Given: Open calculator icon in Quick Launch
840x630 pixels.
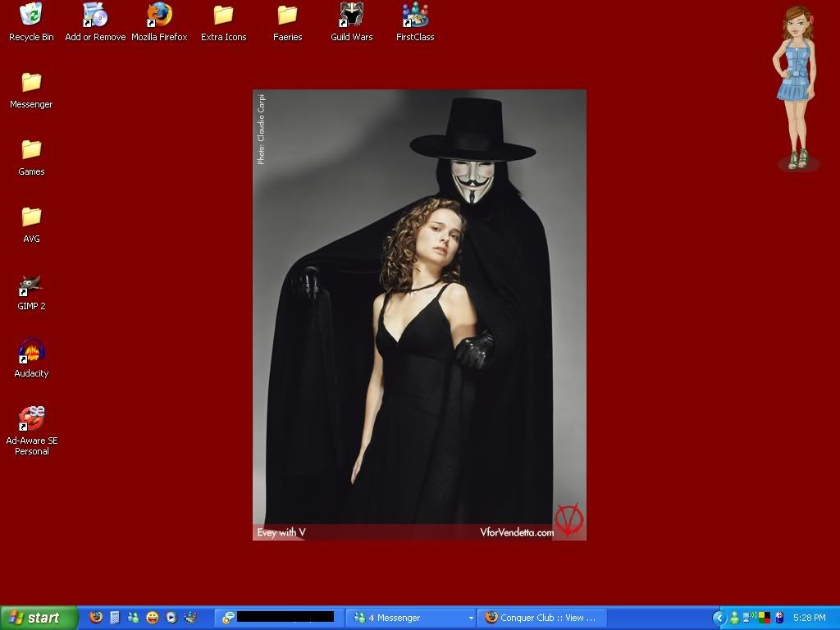Looking at the screenshot, I should click(x=115, y=618).
